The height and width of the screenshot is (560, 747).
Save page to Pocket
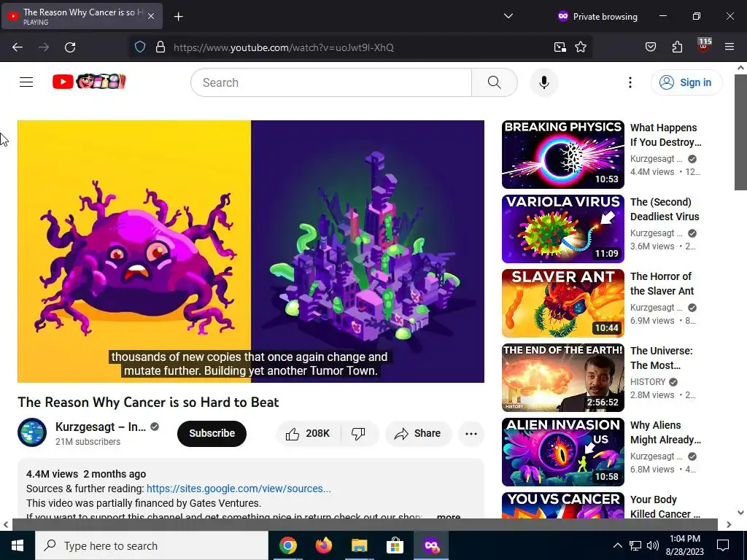point(650,47)
